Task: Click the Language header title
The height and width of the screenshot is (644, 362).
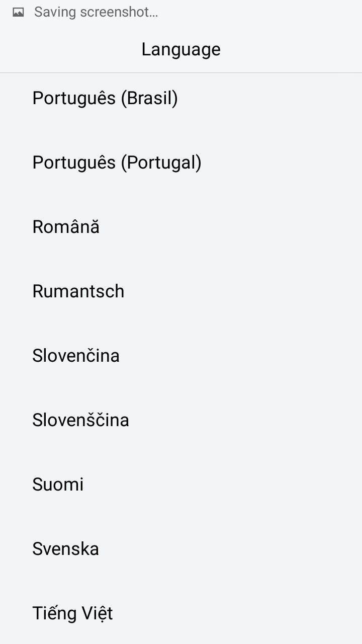Action: tap(181, 49)
